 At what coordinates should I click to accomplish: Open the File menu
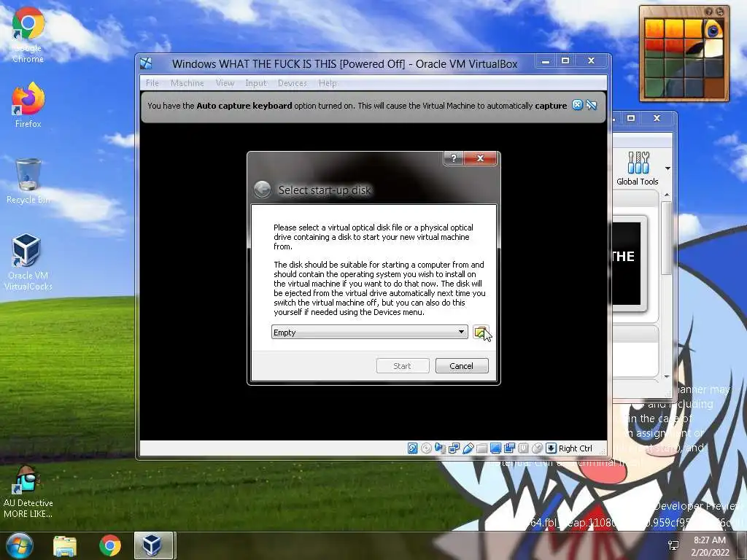click(x=152, y=83)
